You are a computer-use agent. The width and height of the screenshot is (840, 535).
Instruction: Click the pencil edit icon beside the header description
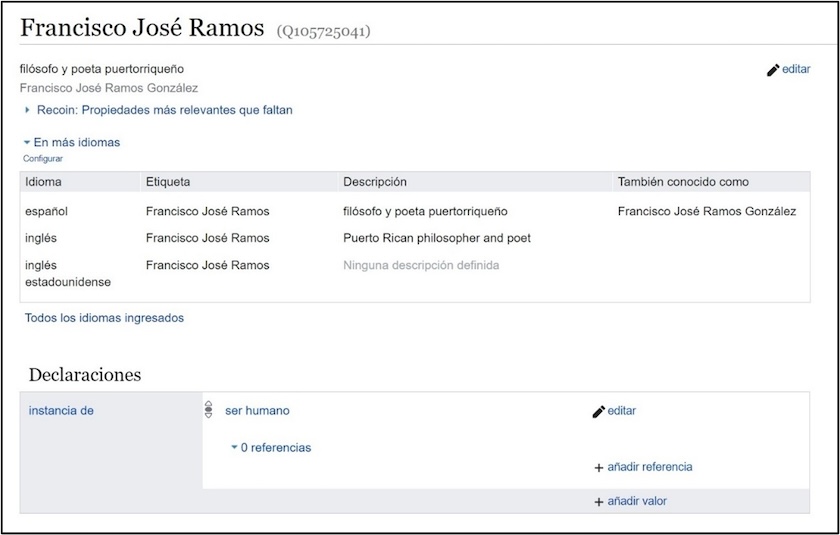click(772, 70)
